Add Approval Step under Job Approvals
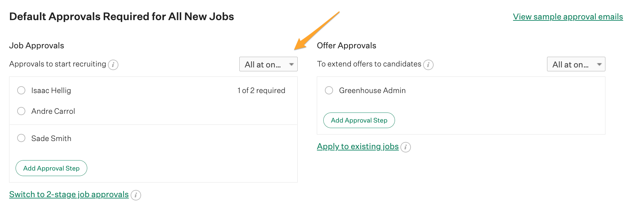644x214 pixels. click(51, 168)
